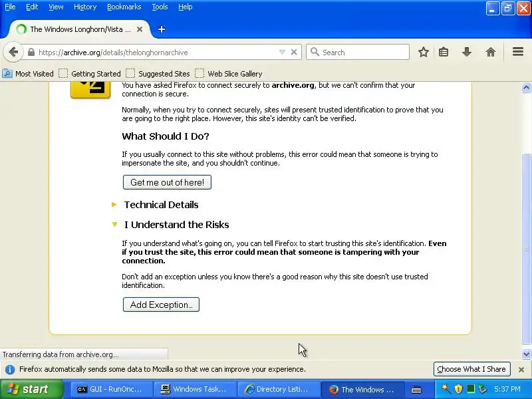Click Get me out of here! button
Viewport: 532px width, 399px height.
(167, 182)
